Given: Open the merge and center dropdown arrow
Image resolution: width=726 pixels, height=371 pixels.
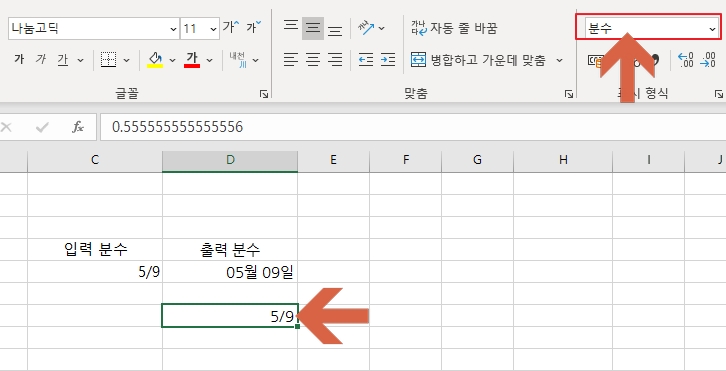Looking at the screenshot, I should point(559,60).
